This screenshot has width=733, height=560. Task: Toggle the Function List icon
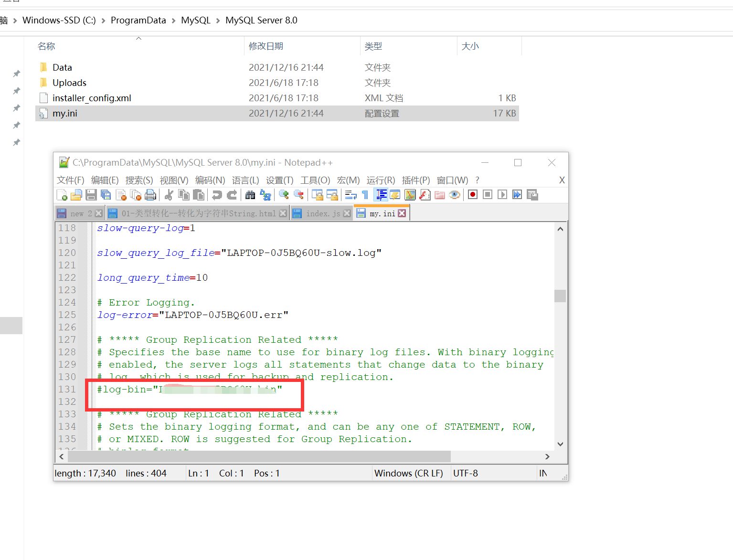(x=425, y=195)
